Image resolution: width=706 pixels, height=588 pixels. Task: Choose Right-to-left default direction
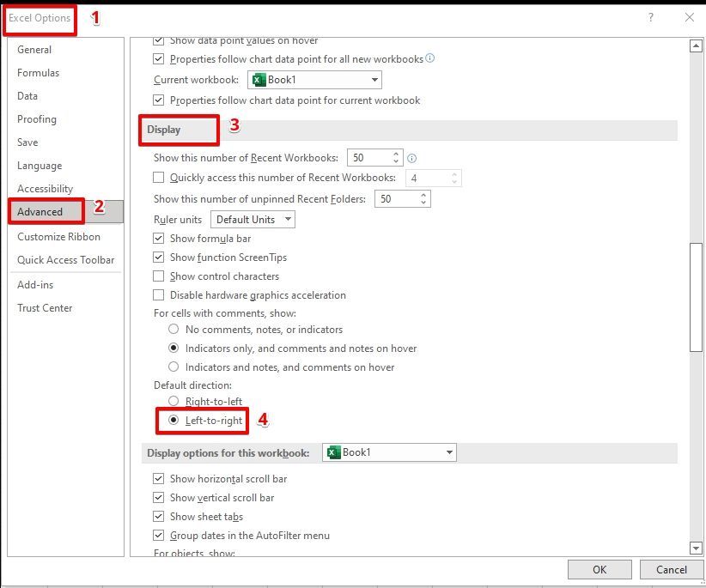click(x=173, y=401)
